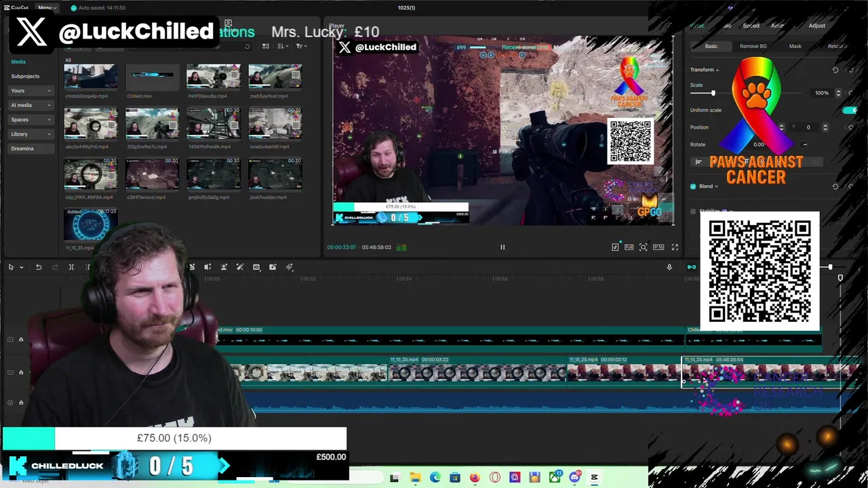Open the CapCut Menu dropdown
The width and height of the screenshot is (868, 488).
47,7
